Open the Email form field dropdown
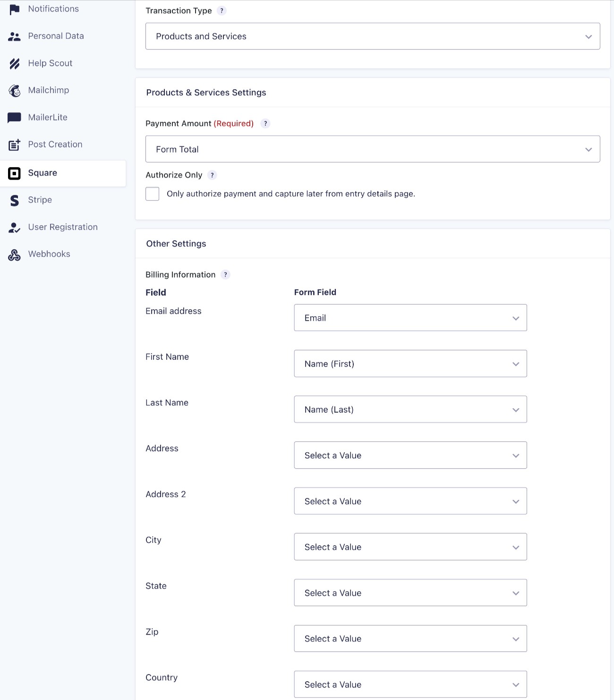 click(x=410, y=318)
